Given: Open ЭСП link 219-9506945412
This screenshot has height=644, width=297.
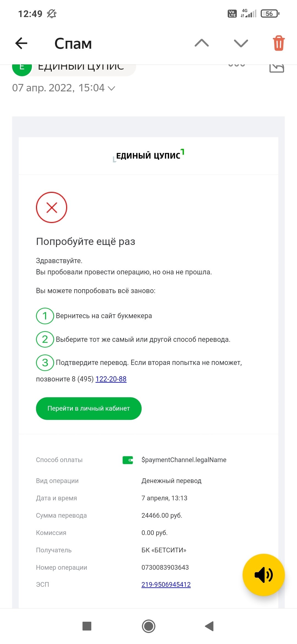Looking at the screenshot, I should tap(166, 585).
